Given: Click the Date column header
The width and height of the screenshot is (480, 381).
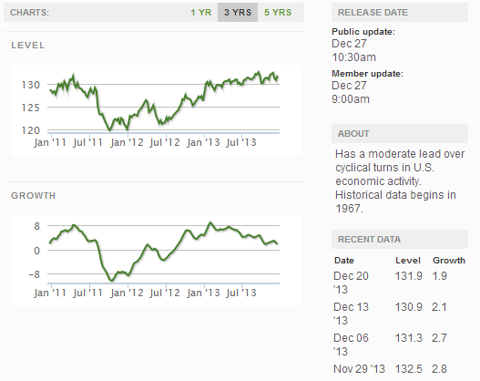Looking at the screenshot, I should 344,260.
